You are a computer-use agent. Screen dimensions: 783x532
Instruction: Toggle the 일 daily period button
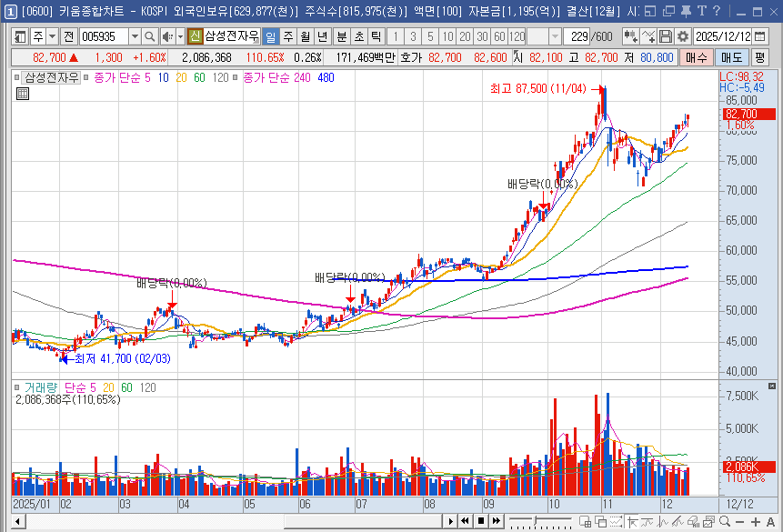click(271, 36)
